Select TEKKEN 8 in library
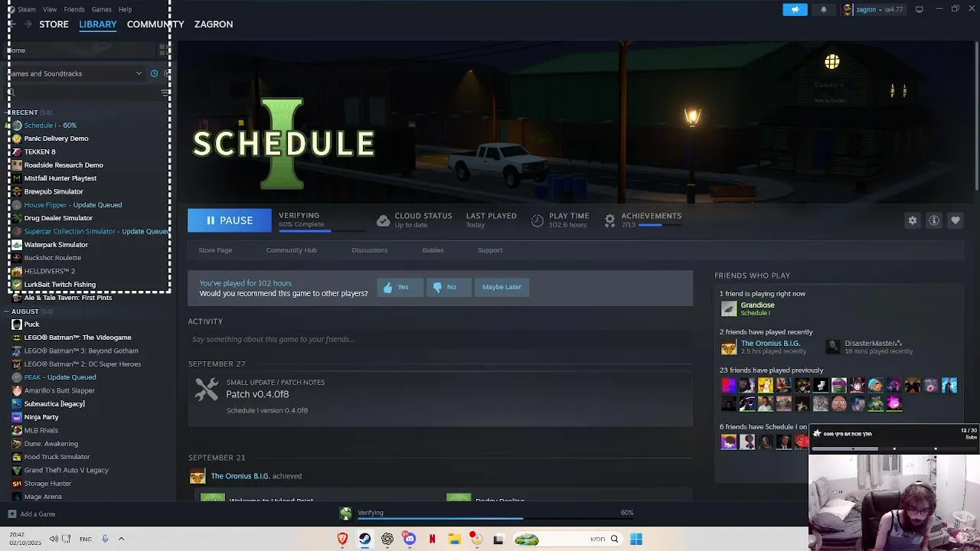 (x=40, y=152)
